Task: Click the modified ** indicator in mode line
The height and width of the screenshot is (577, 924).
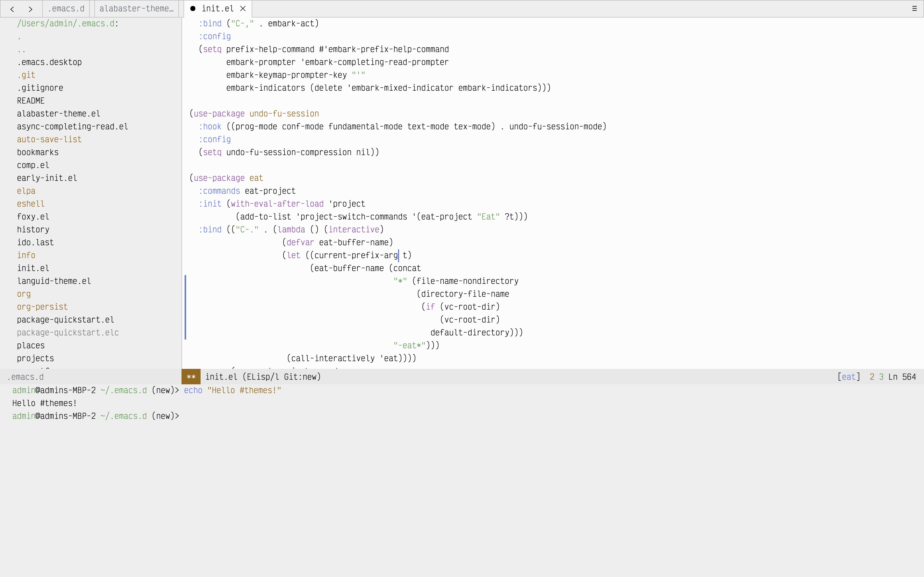Action: tap(191, 377)
